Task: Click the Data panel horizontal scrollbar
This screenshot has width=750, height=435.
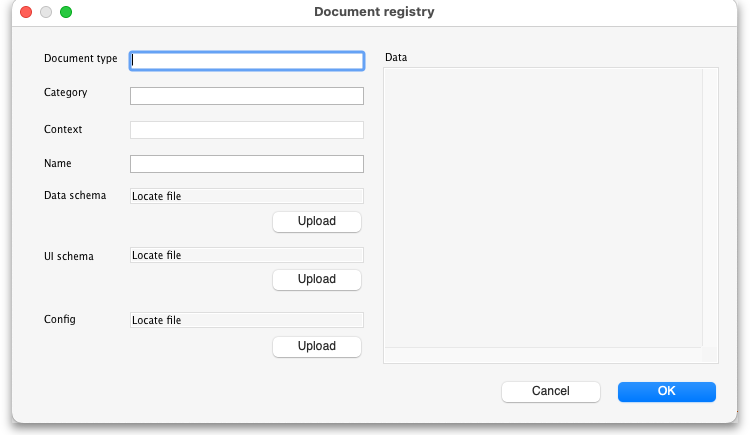Action: pyautogui.click(x=543, y=355)
